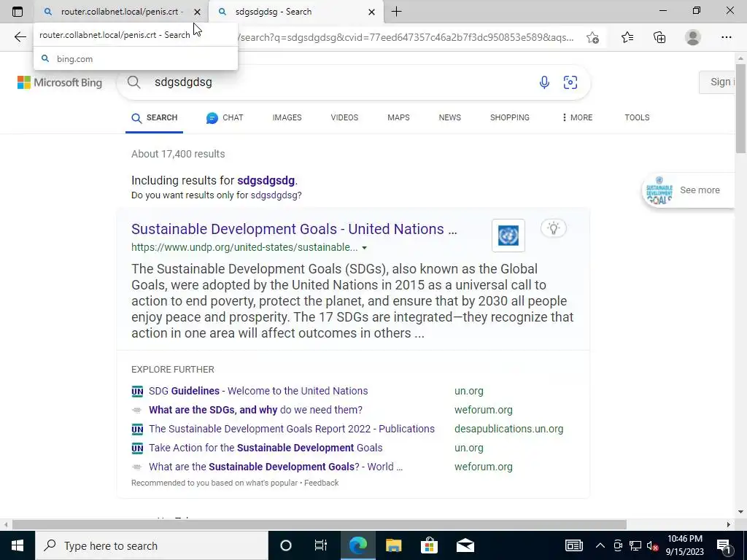Click the lightbulb insights icon

[553, 228]
